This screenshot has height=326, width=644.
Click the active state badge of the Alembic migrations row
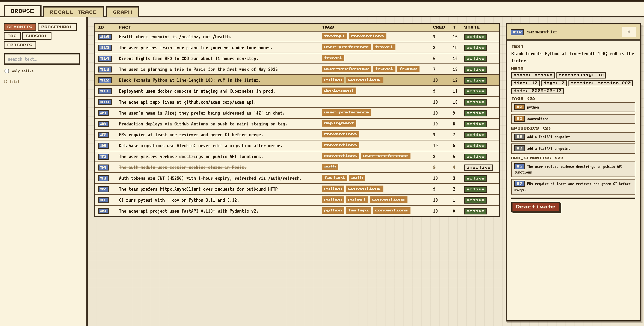click(475, 146)
